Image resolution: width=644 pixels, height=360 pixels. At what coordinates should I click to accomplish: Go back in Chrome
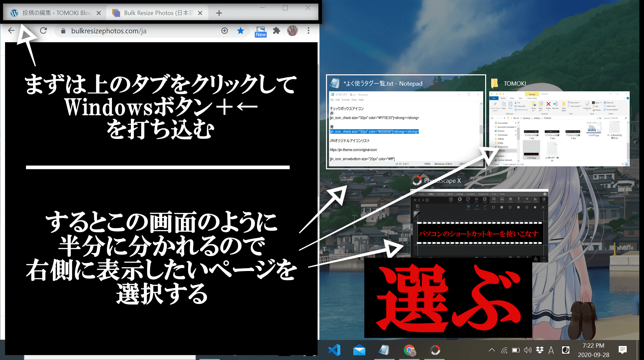(11, 31)
